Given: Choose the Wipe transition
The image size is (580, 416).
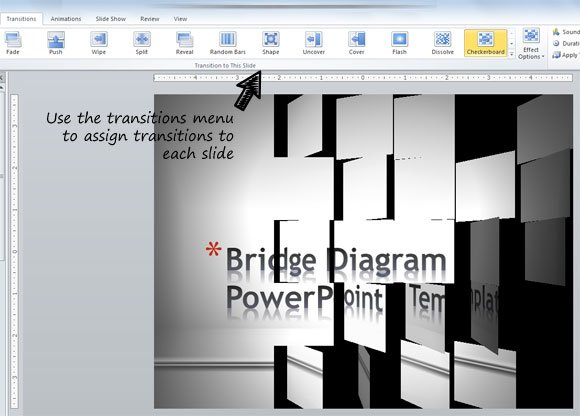Looking at the screenshot, I should click(x=98, y=43).
